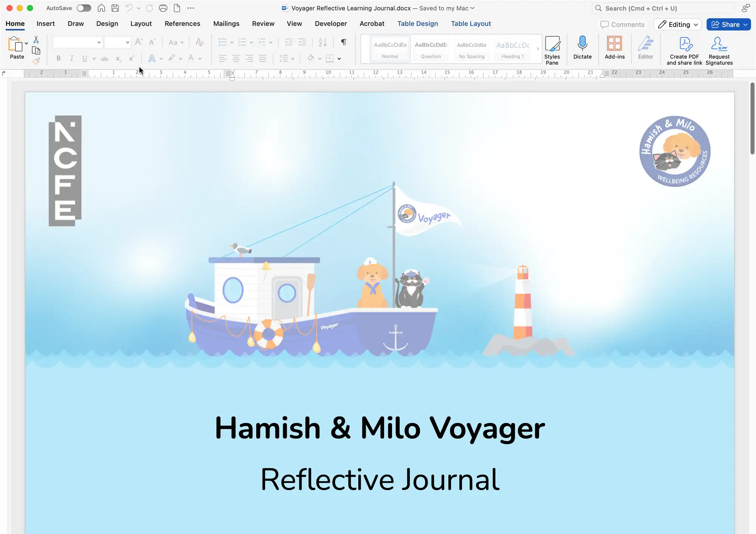The image size is (756, 534).
Task: Click the Share button
Action: pos(729,25)
